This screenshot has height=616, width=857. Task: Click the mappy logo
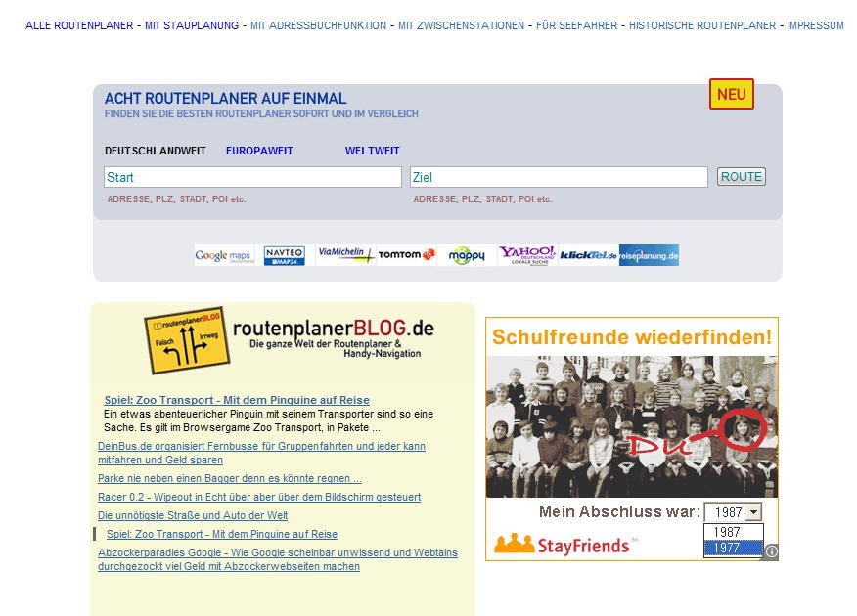tap(467, 255)
